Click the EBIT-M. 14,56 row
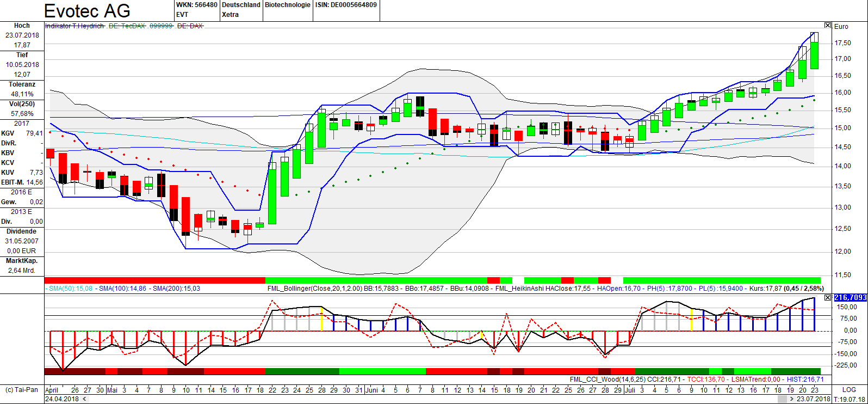This screenshot has height=404, width=868. (22, 182)
